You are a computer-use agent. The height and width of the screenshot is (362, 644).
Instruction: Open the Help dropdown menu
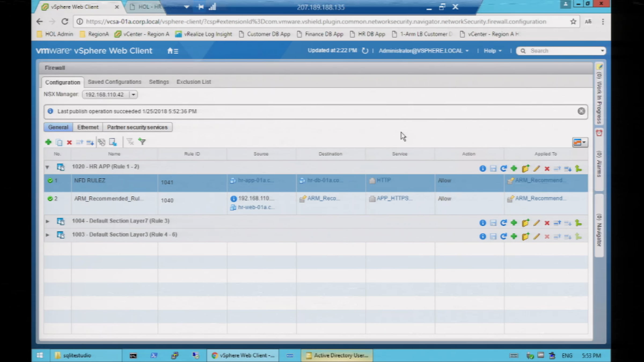[492, 51]
